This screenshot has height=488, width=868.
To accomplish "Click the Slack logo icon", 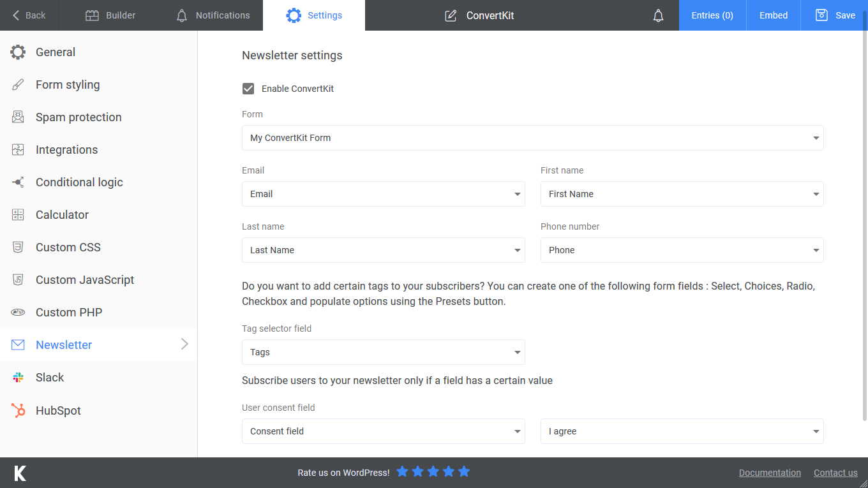I will click(x=18, y=378).
